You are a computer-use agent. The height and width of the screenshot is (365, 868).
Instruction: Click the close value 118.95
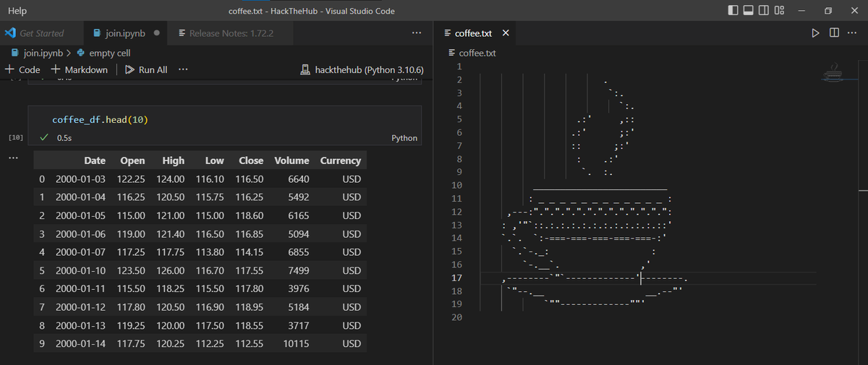(250, 307)
